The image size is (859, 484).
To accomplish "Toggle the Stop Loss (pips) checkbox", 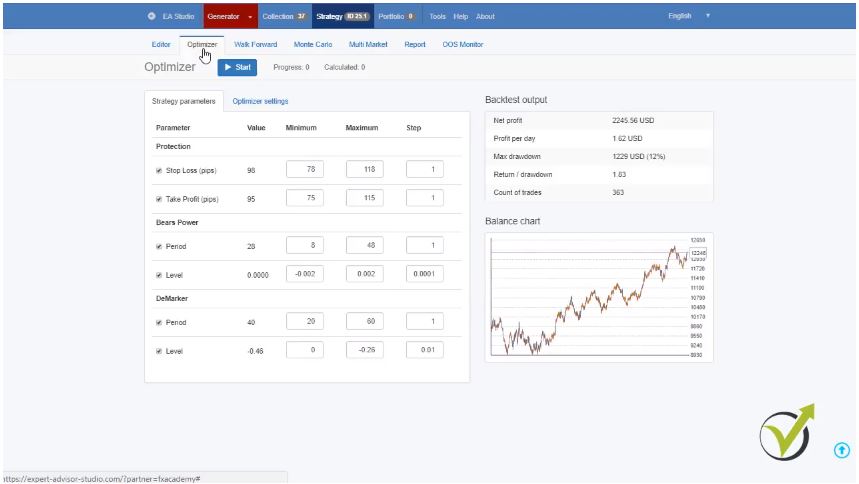I will point(159,170).
